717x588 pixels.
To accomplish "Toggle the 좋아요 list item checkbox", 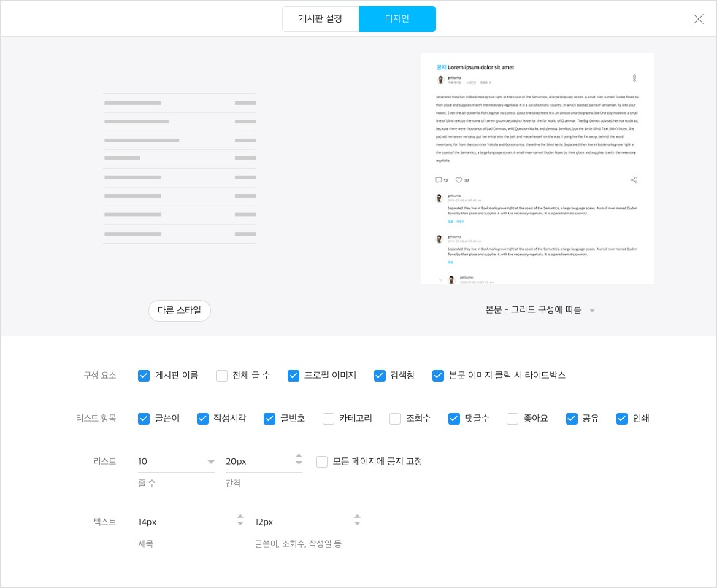I will coord(513,419).
